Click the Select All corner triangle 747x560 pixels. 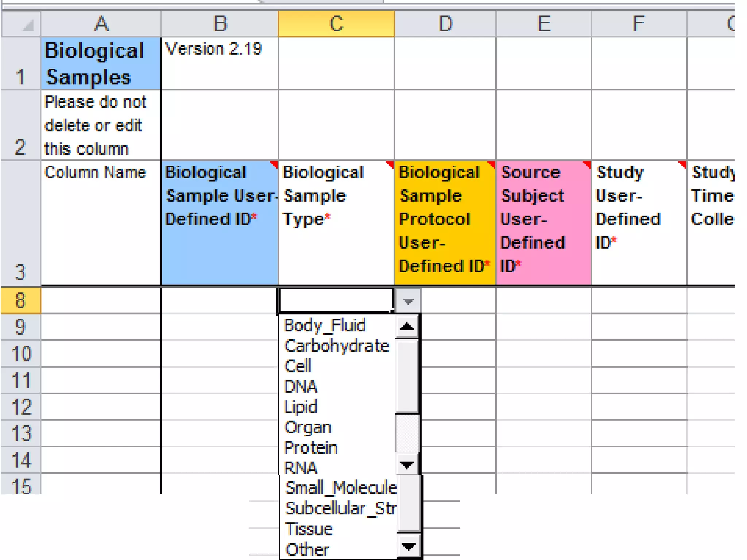27,25
